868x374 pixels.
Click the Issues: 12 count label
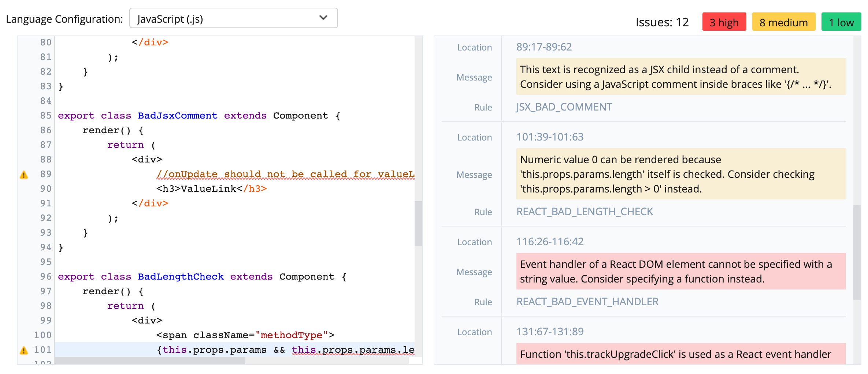[x=662, y=22]
